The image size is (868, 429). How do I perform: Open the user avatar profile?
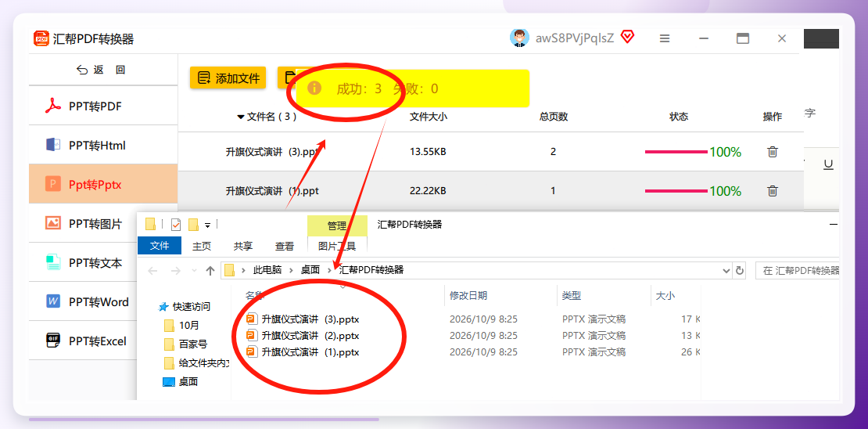coord(519,38)
